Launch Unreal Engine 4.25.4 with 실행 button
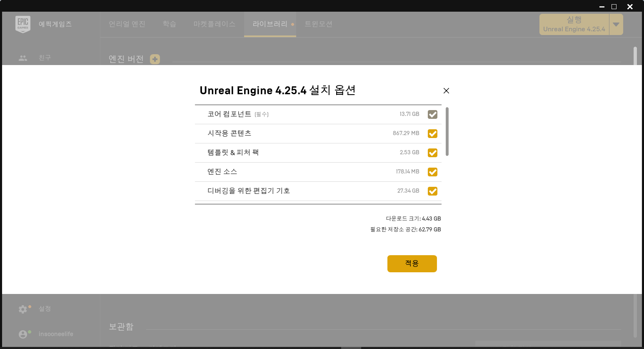 pos(574,25)
